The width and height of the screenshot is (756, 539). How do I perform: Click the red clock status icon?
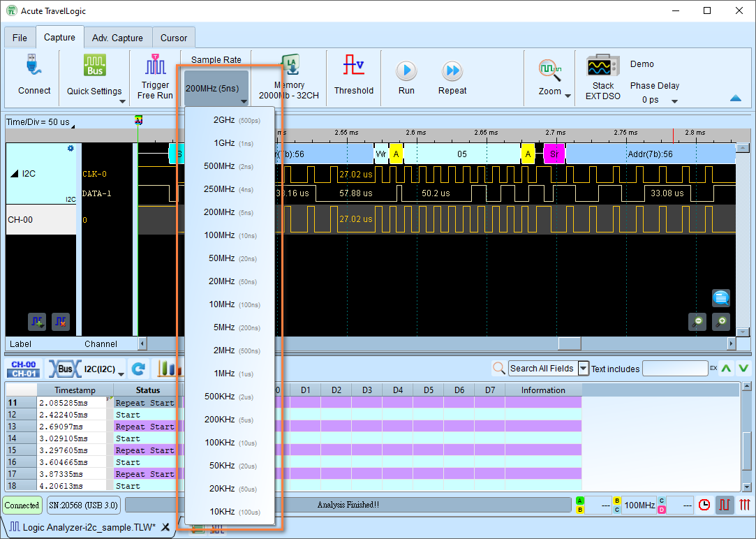click(x=704, y=505)
